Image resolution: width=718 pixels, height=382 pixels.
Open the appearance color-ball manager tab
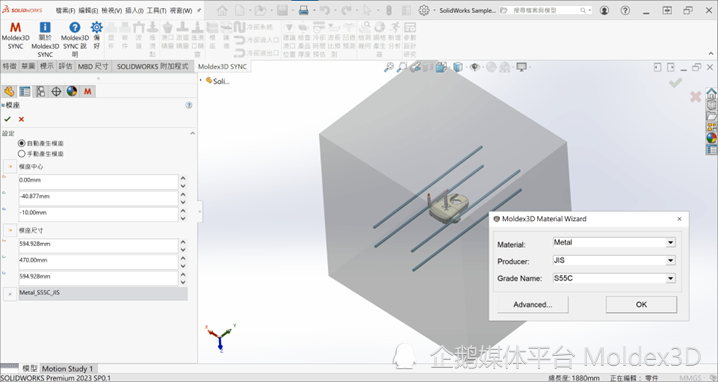pos(72,92)
